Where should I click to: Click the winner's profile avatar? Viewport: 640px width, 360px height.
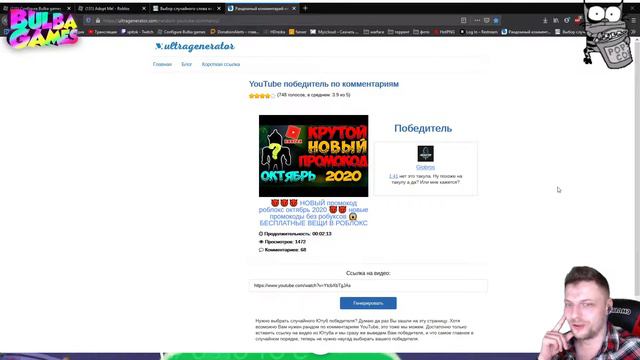(425, 154)
